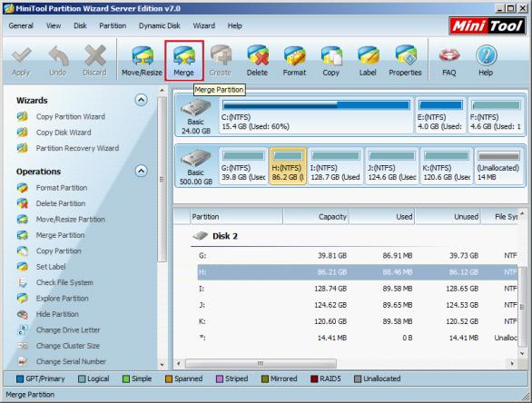The height and width of the screenshot is (403, 532).
Task: Launch the Copy Partition Wizard
Action: pyautogui.click(x=61, y=117)
